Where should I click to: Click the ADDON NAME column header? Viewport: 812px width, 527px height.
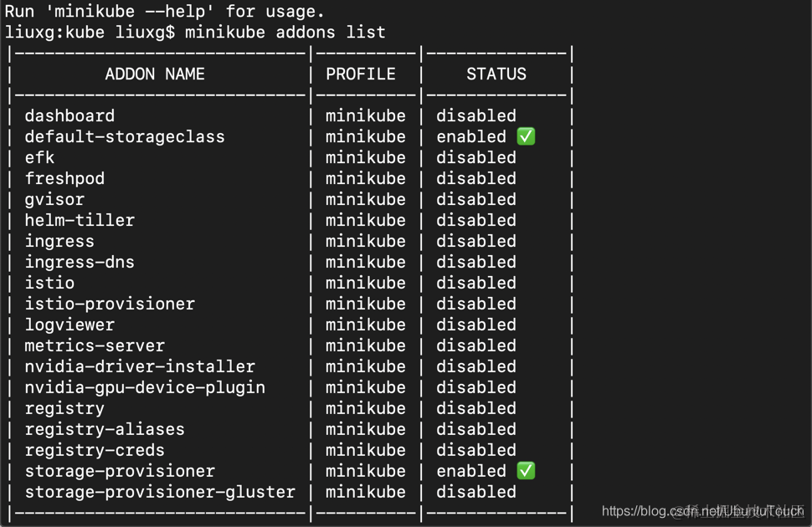pyautogui.click(x=155, y=74)
